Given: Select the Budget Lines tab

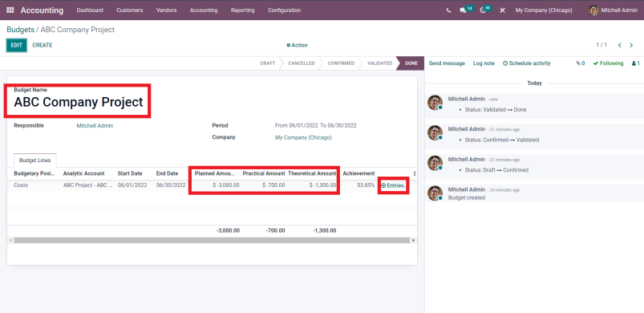Looking at the screenshot, I should [x=35, y=161].
